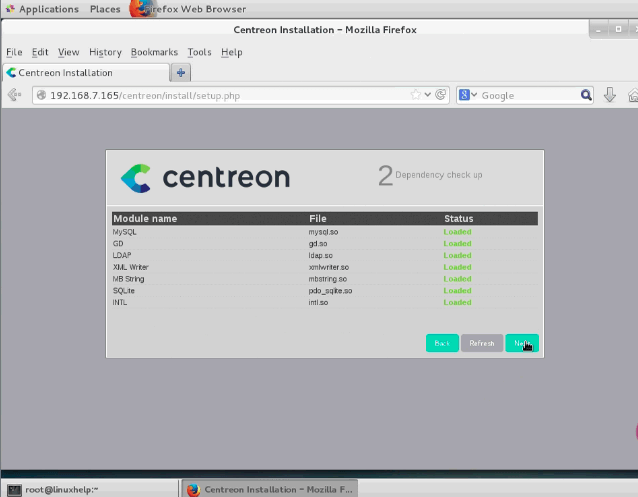This screenshot has width=638, height=497.
Task: Open the View menu
Action: tap(68, 52)
